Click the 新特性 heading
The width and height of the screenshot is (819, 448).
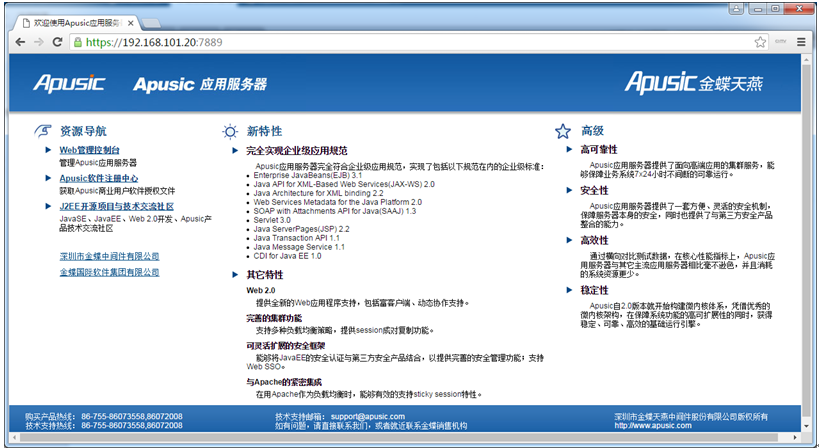coord(264,132)
